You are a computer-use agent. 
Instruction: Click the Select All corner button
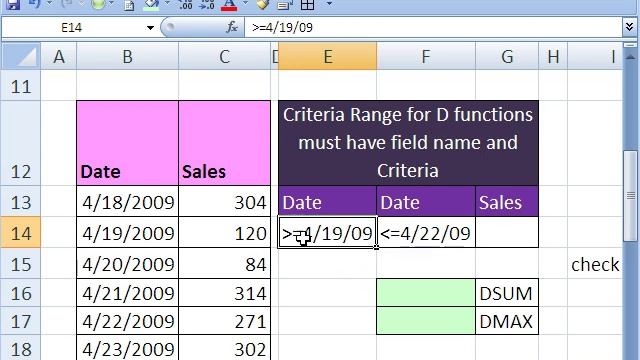[x=20, y=56]
